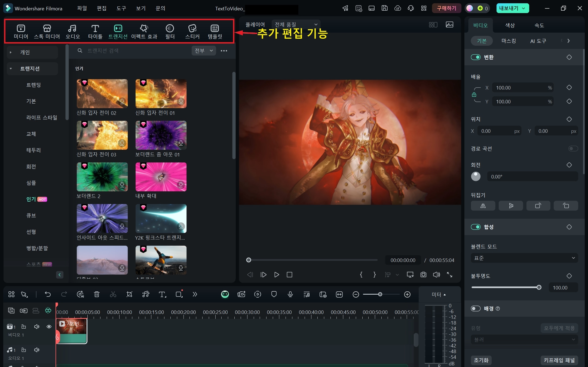Image resolution: width=588 pixels, height=367 pixels.
Task: Click the undo arrow in timeline toolbar
Action: coord(48,294)
